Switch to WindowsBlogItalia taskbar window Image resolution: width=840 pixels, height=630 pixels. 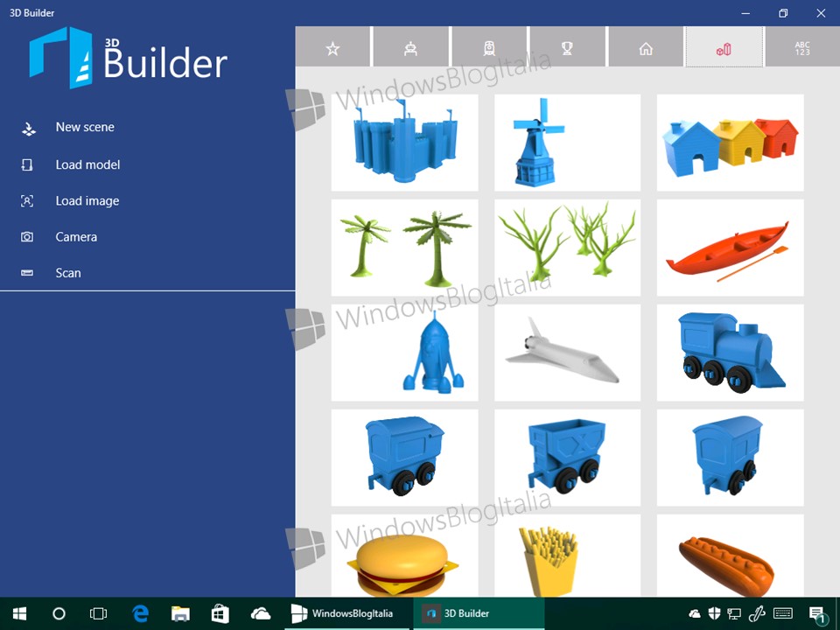(x=348, y=613)
